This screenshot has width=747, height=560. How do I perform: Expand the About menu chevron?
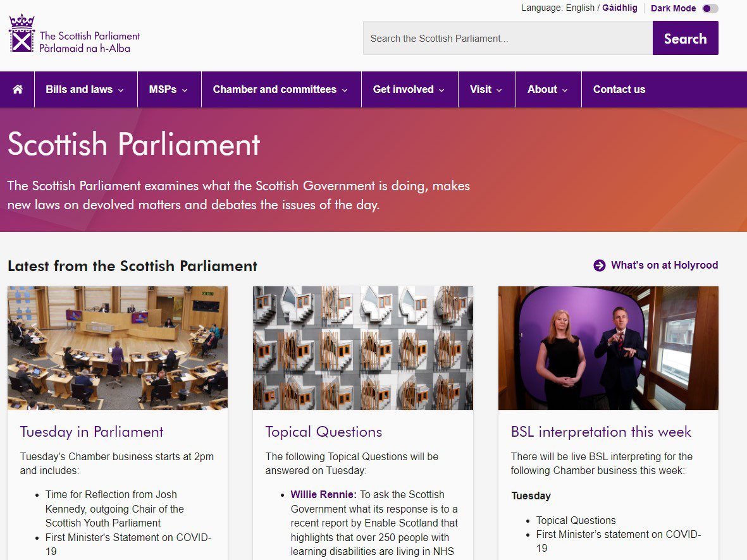pos(565,90)
